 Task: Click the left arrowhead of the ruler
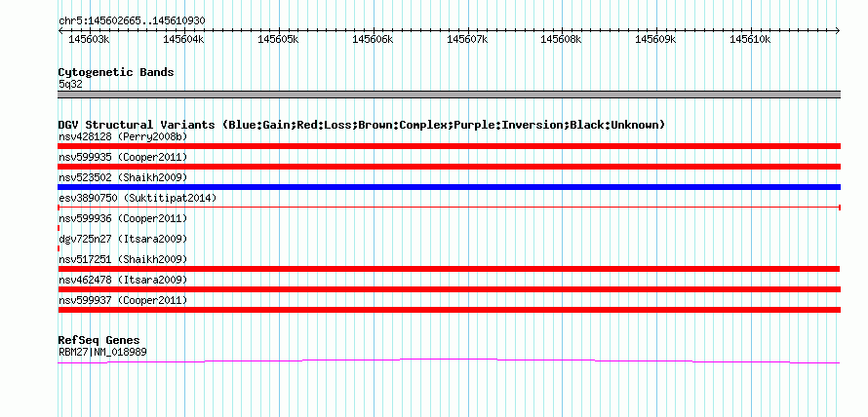click(x=60, y=30)
